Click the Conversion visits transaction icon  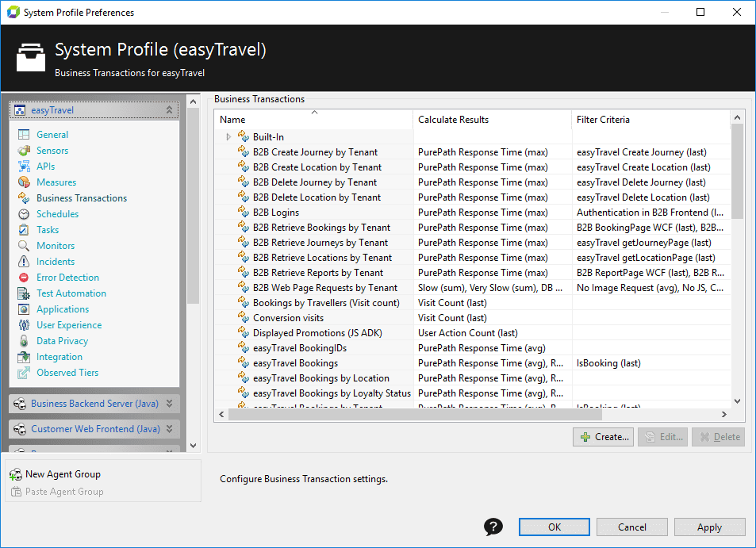[244, 317]
